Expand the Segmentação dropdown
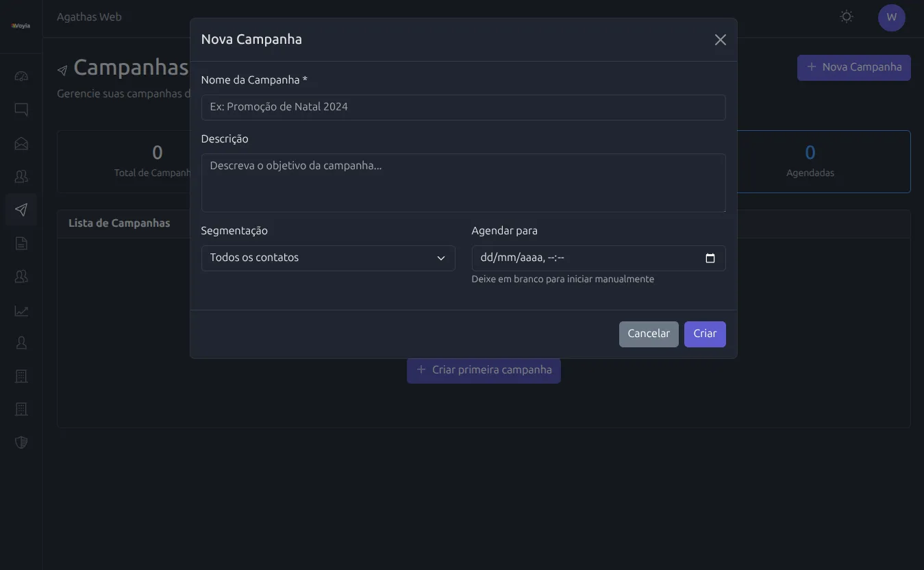 pos(328,258)
